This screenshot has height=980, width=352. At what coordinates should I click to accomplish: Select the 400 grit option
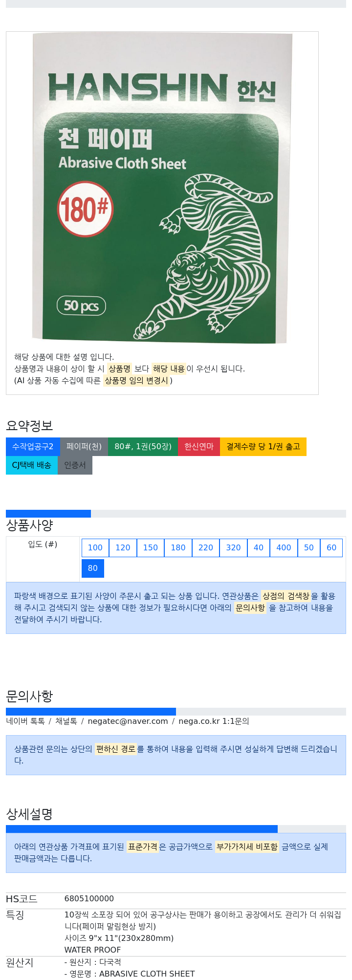point(284,547)
